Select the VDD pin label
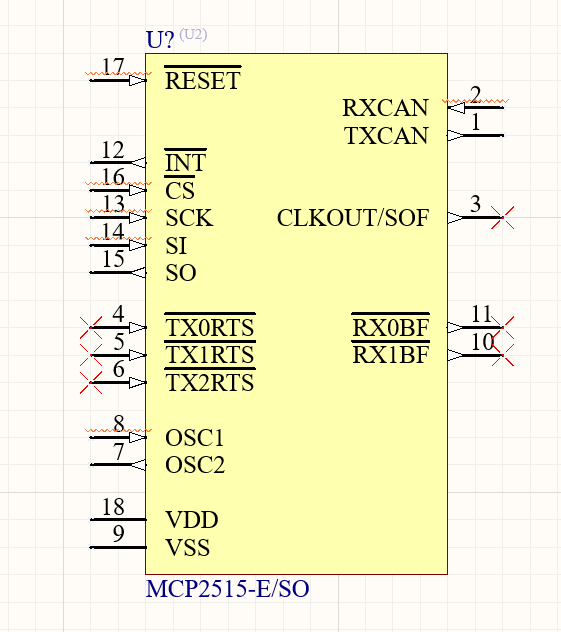Image resolution: width=561 pixels, height=632 pixels. 192,520
